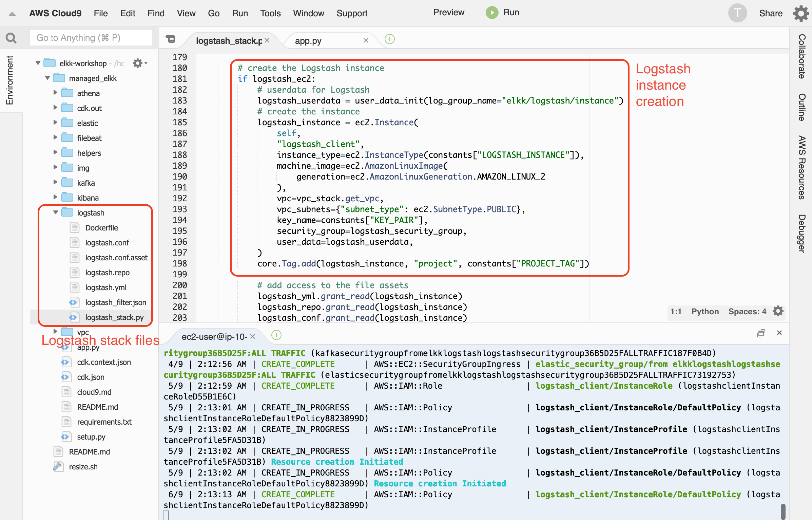Expand the athena folder
This screenshot has width=812, height=520.
click(x=55, y=93)
